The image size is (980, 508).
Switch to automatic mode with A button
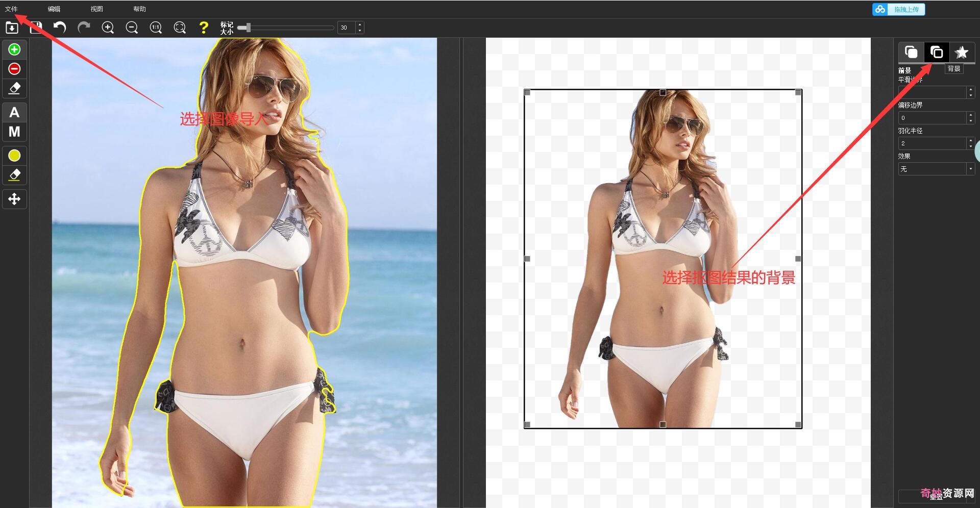point(14,113)
